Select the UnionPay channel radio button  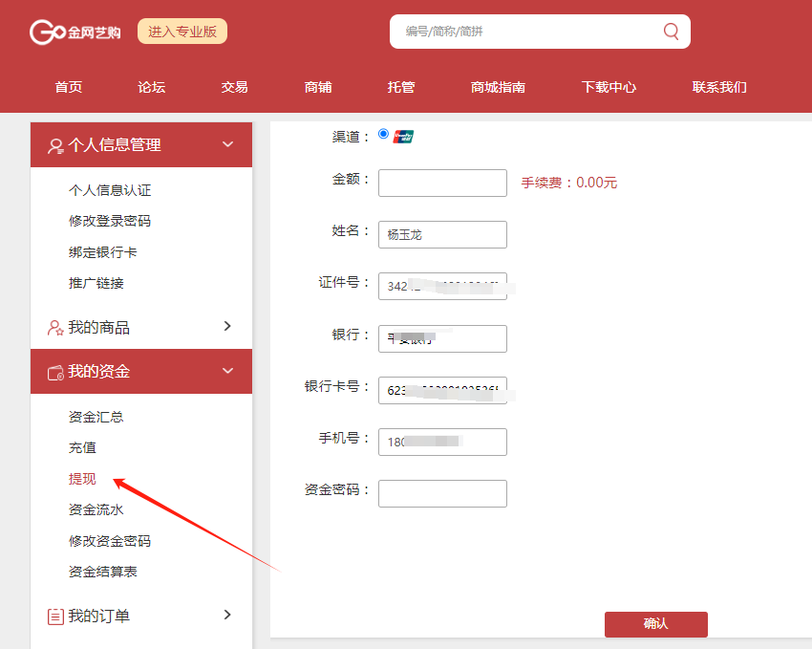tap(384, 135)
